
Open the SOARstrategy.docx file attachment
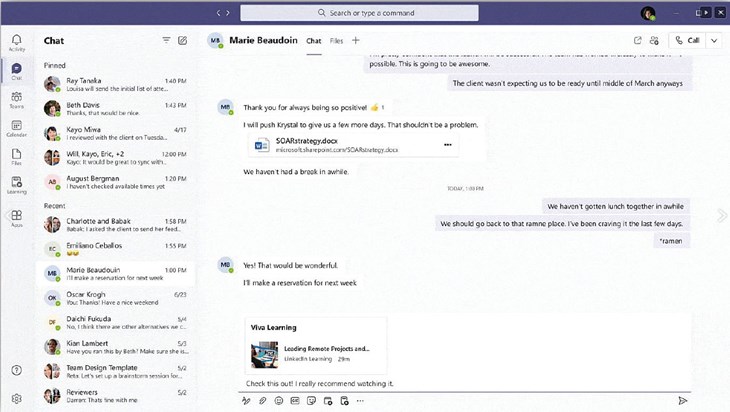click(x=330, y=145)
